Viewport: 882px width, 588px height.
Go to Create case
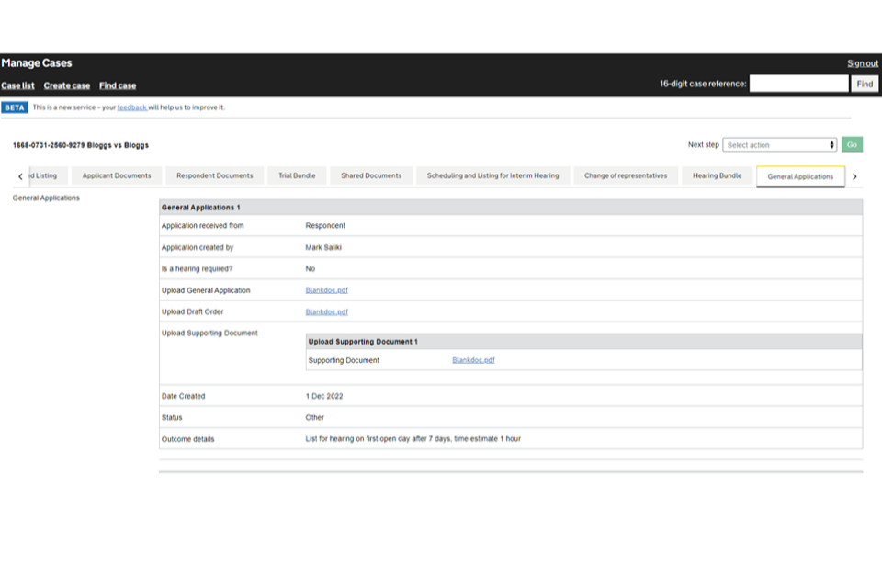tap(67, 85)
